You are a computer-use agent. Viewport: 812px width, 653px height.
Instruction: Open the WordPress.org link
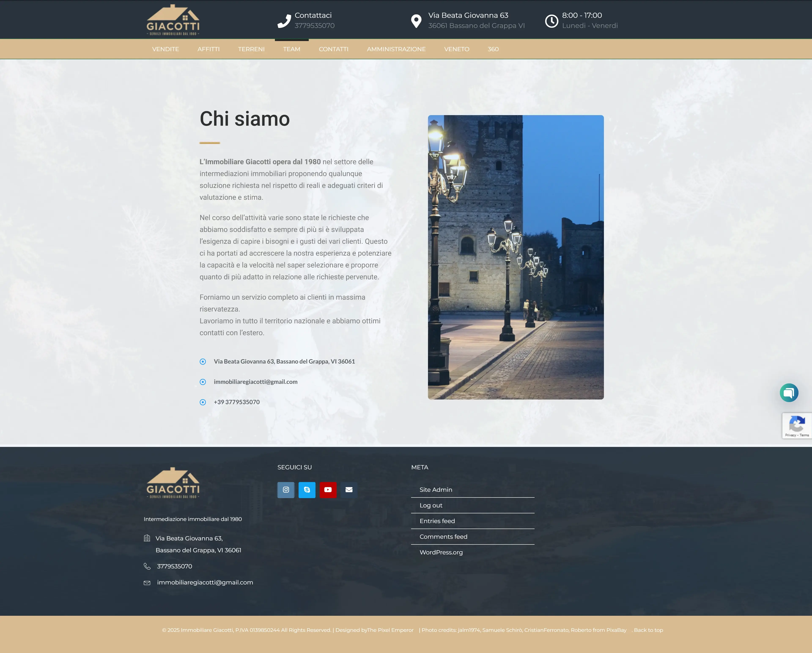pyautogui.click(x=441, y=552)
